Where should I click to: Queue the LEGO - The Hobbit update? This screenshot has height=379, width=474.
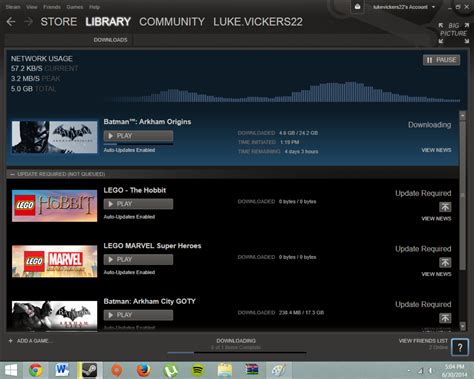click(x=445, y=207)
